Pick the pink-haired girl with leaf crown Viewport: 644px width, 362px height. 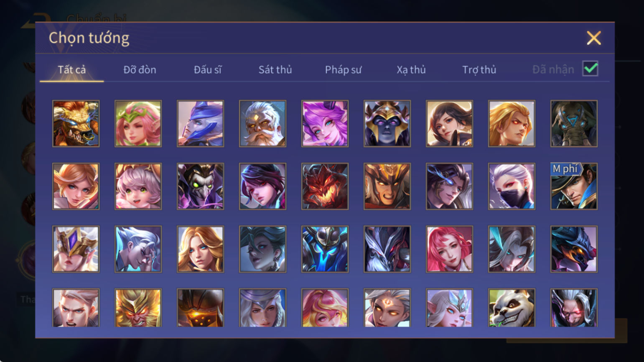coord(138,123)
